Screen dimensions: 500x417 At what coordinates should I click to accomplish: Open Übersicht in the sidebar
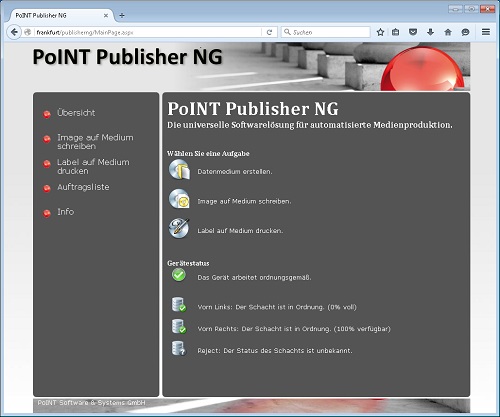[x=76, y=113]
